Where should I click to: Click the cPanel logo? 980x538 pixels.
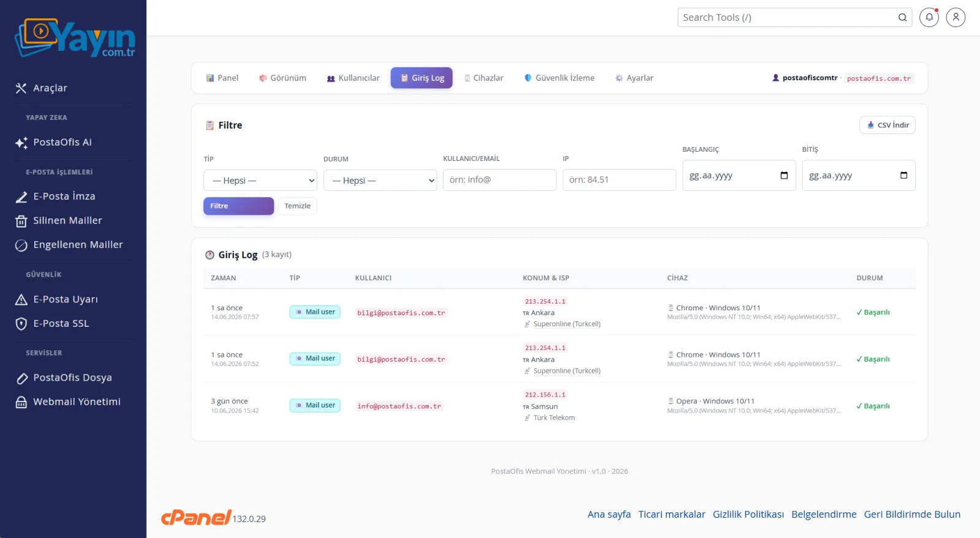point(196,518)
